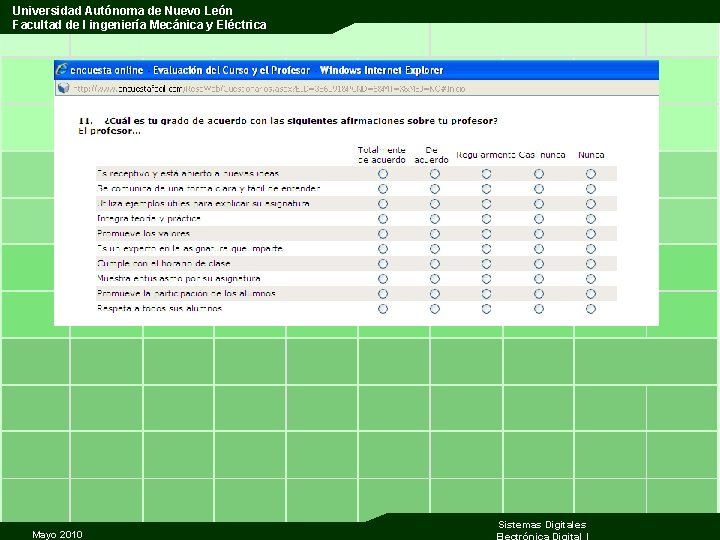Screen dimensions: 720x540
Task: Click 'Se comunica de una forma clara' statement
Action: [208, 188]
